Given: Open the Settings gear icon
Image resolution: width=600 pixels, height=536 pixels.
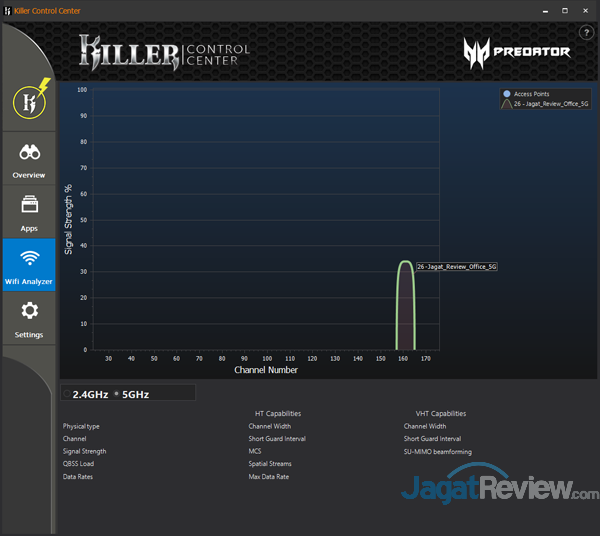Looking at the screenshot, I should (x=29, y=312).
